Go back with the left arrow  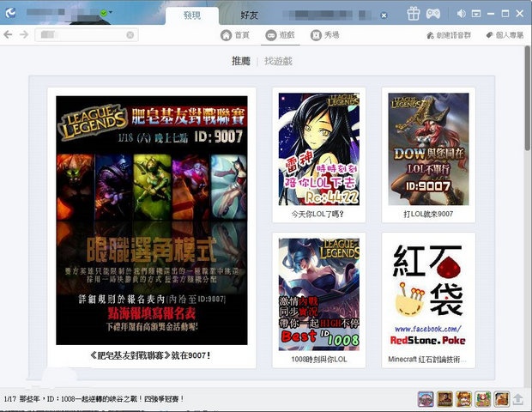coord(8,34)
